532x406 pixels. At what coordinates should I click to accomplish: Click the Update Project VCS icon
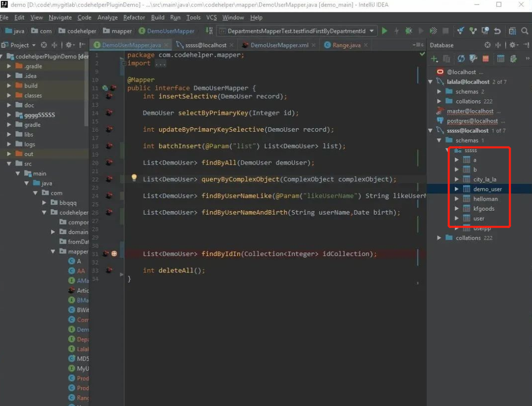coord(460,31)
